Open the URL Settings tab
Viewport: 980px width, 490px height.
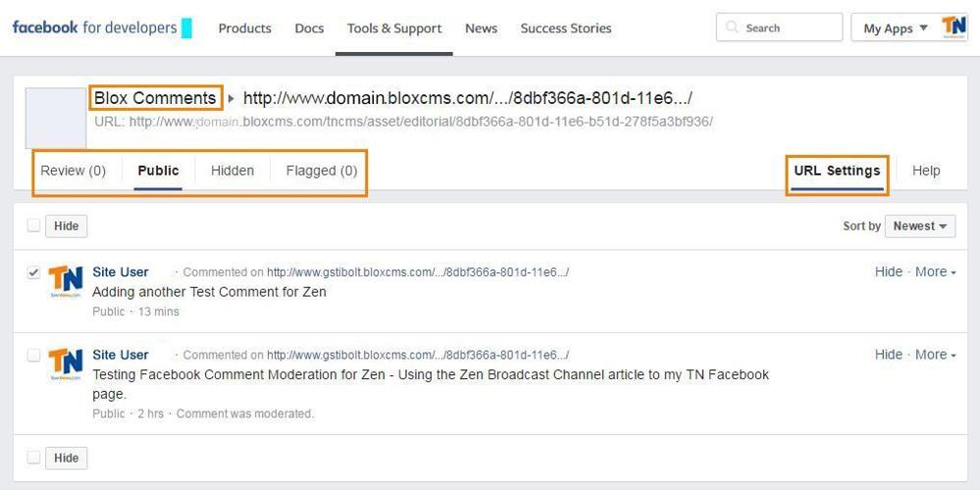tap(837, 171)
